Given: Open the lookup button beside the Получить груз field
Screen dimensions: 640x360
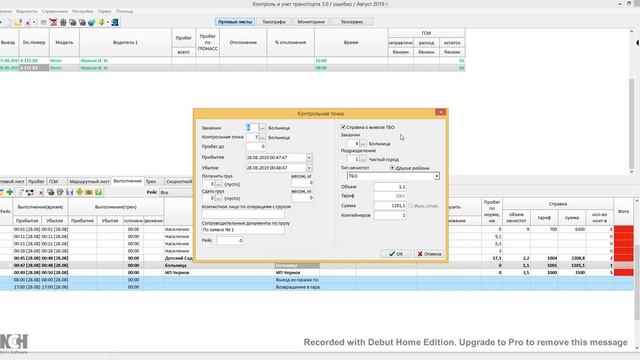Looking at the screenshot, I should click(218, 184).
